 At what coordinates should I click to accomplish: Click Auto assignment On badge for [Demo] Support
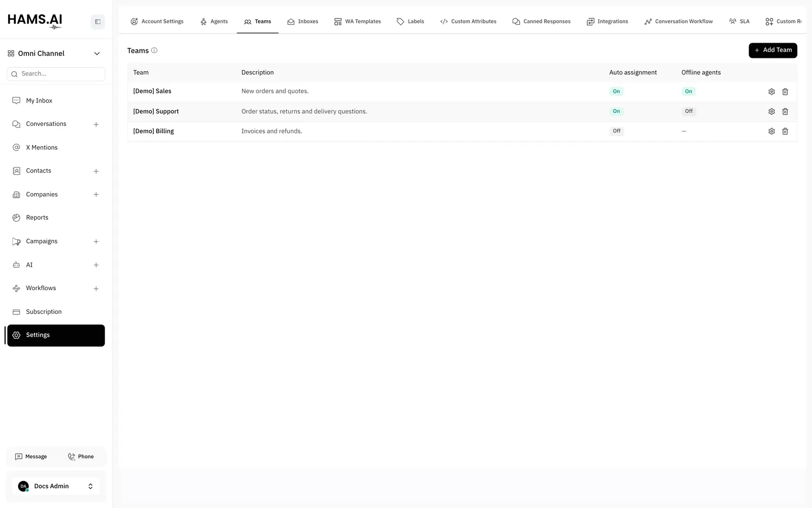[616, 111]
